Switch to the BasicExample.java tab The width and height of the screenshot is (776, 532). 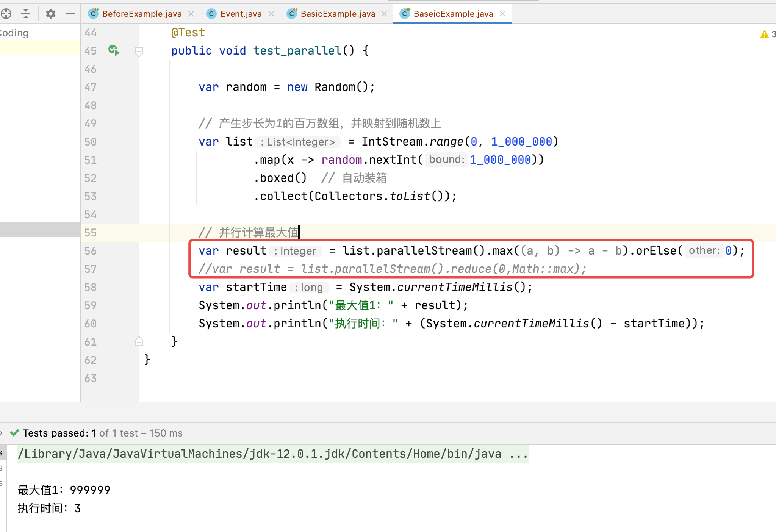(x=338, y=14)
